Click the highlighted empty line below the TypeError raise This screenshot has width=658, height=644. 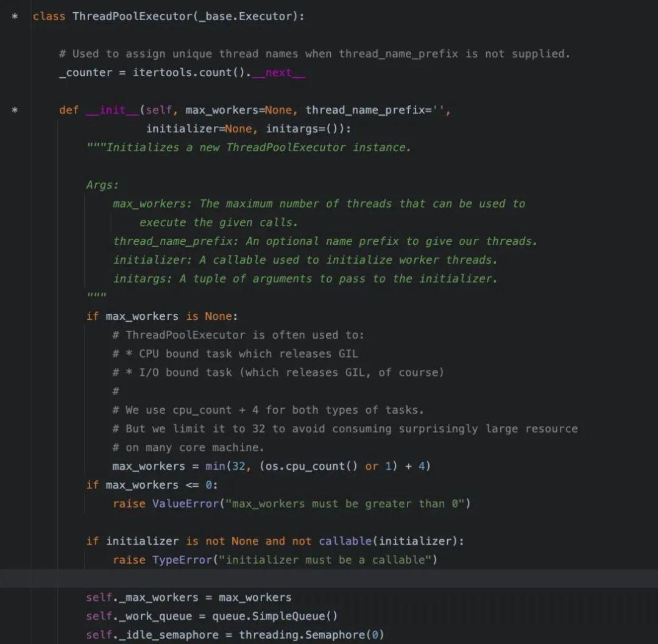point(244,578)
